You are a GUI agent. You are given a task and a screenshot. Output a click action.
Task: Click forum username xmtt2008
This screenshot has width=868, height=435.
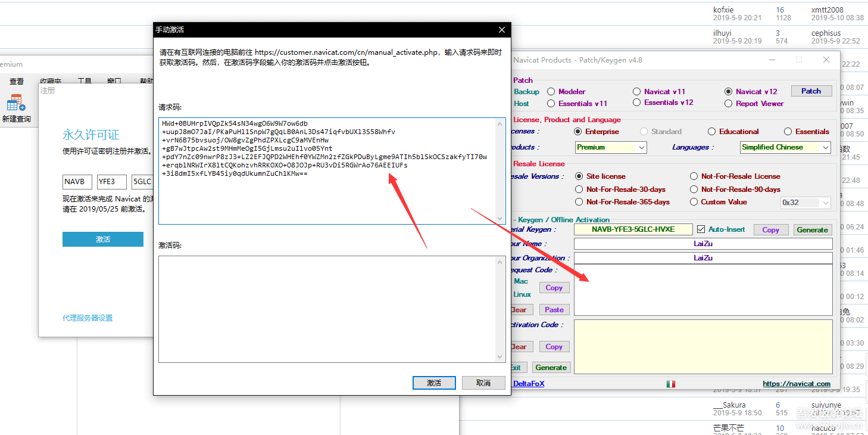(x=828, y=10)
